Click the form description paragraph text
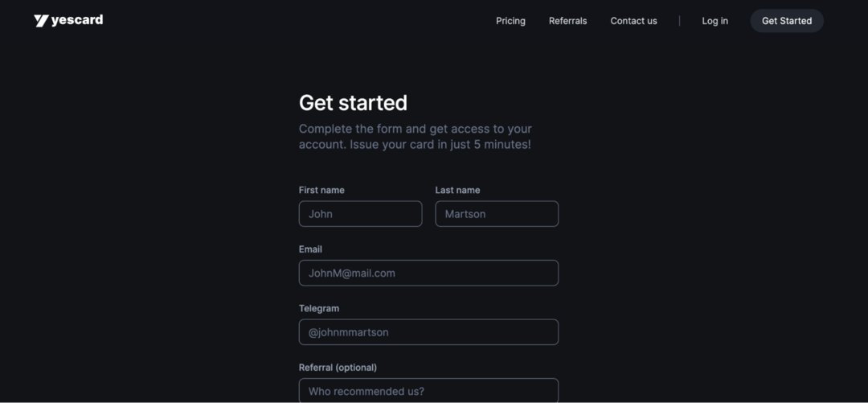The width and height of the screenshot is (868, 403). click(x=415, y=137)
